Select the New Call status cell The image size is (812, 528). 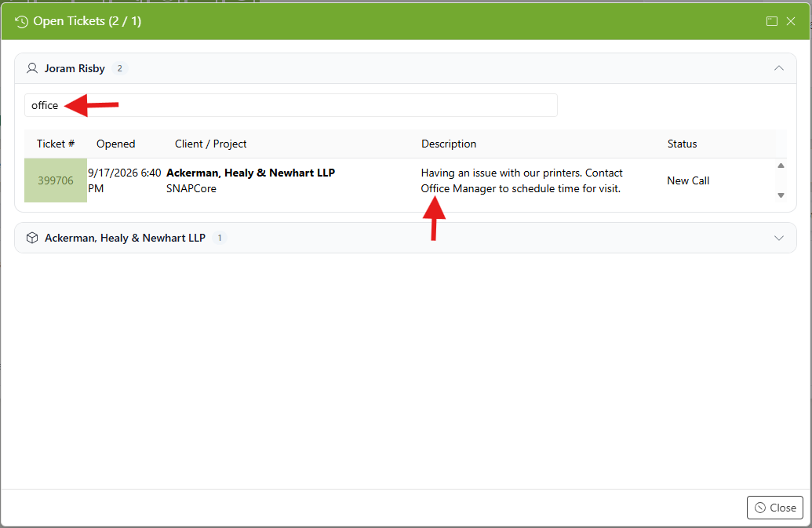[x=688, y=180]
